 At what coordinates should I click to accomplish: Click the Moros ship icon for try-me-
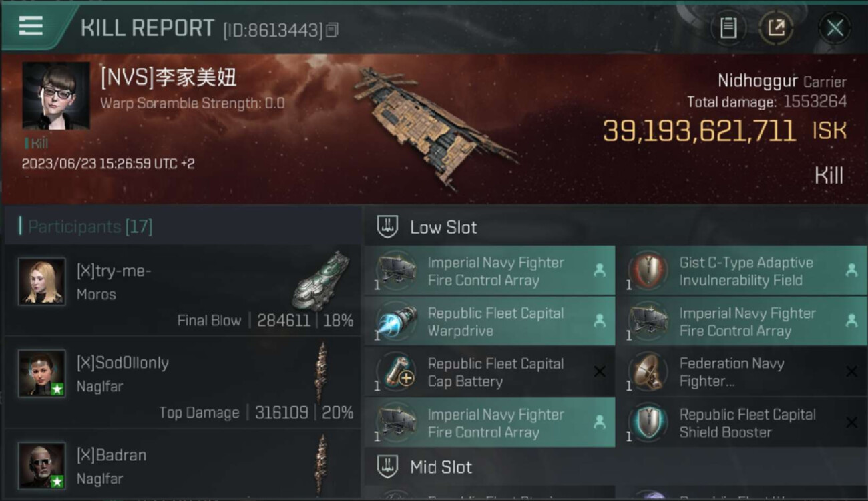coord(321,280)
